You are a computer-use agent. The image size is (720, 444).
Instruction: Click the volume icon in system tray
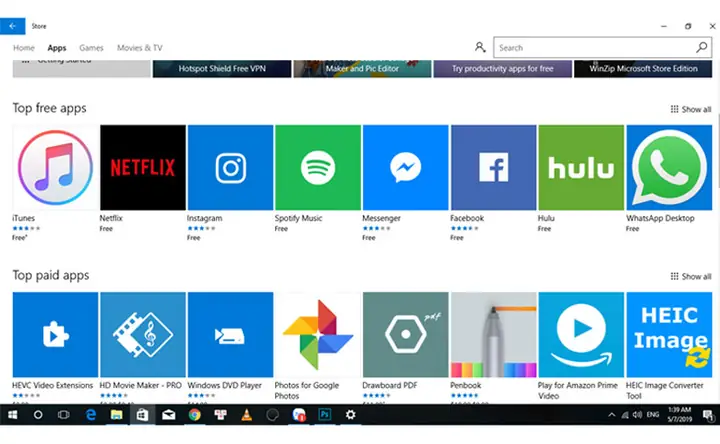[637, 415]
